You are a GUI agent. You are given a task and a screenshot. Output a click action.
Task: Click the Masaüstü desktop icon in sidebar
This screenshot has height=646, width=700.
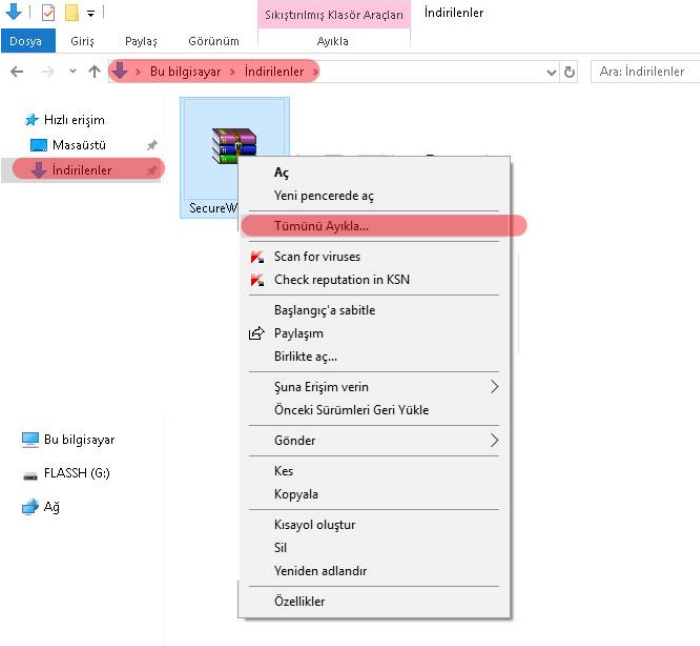pos(38,145)
